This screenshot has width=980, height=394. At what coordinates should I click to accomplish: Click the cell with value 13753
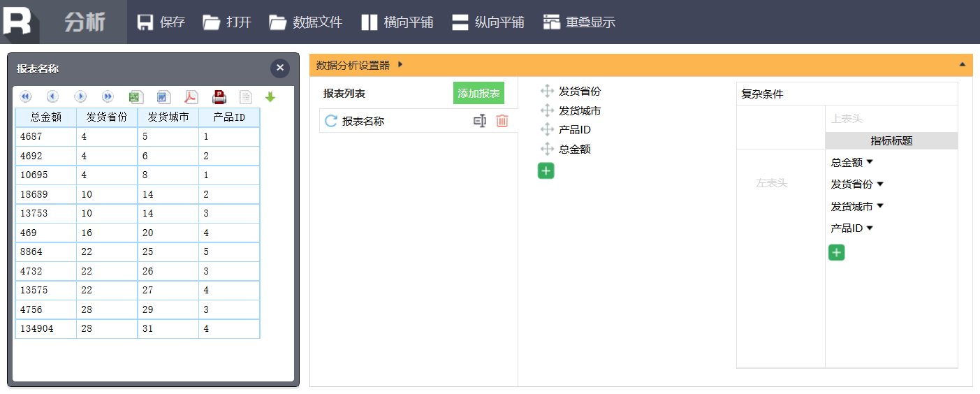46,213
